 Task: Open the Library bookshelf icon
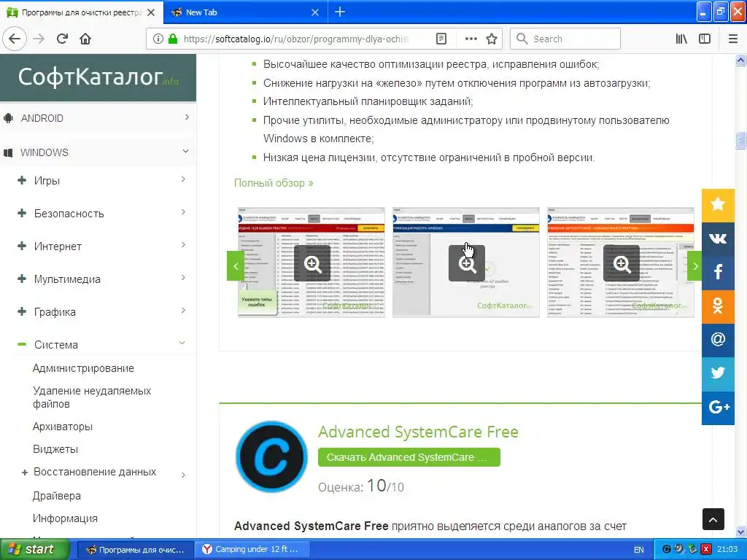coord(681,39)
